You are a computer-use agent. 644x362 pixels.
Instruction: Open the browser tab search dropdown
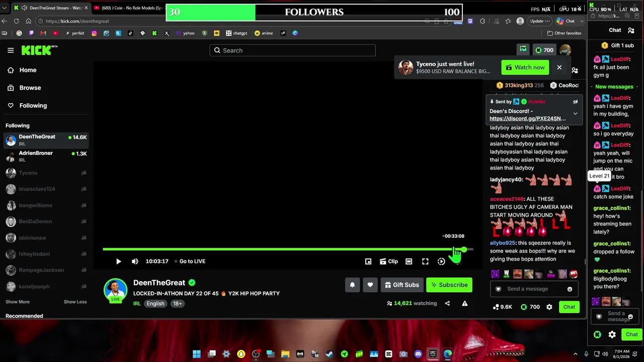pos(5,8)
